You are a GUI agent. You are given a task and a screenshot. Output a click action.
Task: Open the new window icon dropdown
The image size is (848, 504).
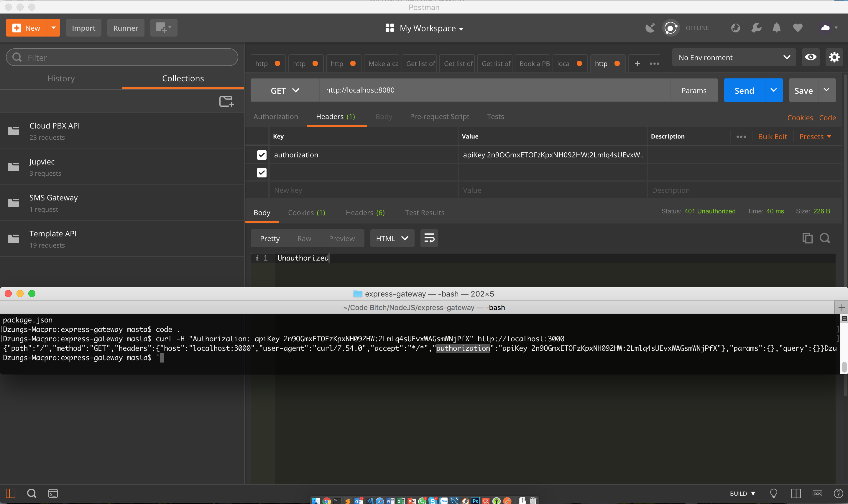[164, 28]
